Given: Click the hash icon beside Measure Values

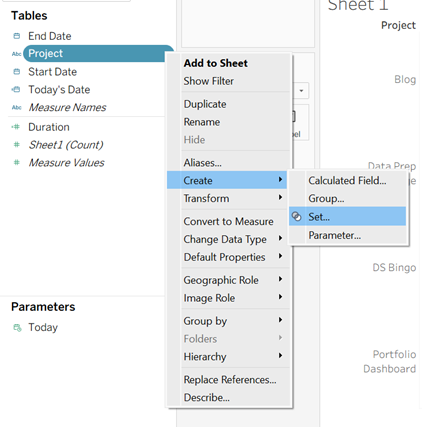Looking at the screenshot, I should pos(16,163).
